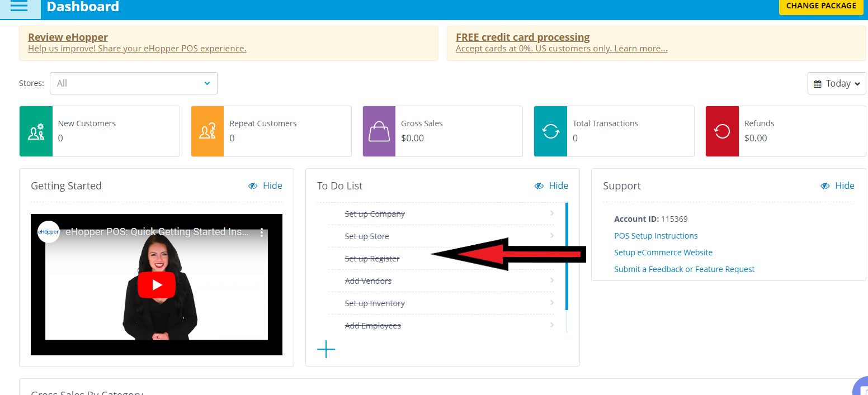This screenshot has height=395, width=868.
Task: Open Submit a Feedback or Feature Request link
Action: pos(685,269)
